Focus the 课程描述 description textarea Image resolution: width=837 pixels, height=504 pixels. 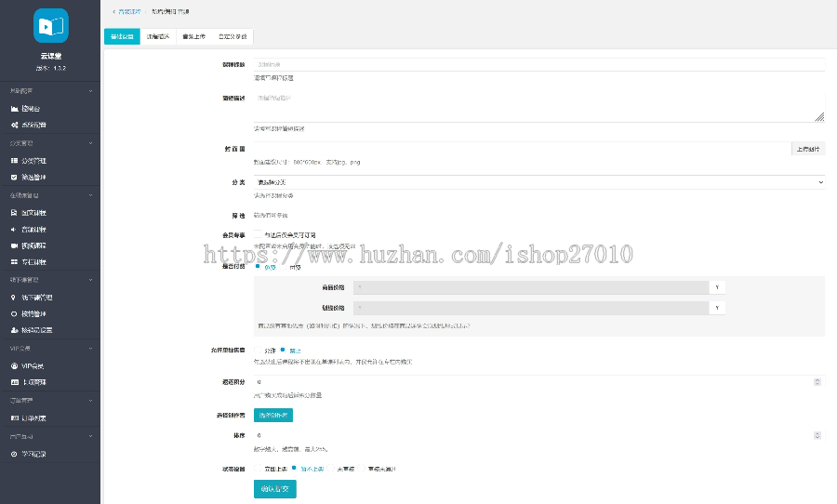pos(539,106)
